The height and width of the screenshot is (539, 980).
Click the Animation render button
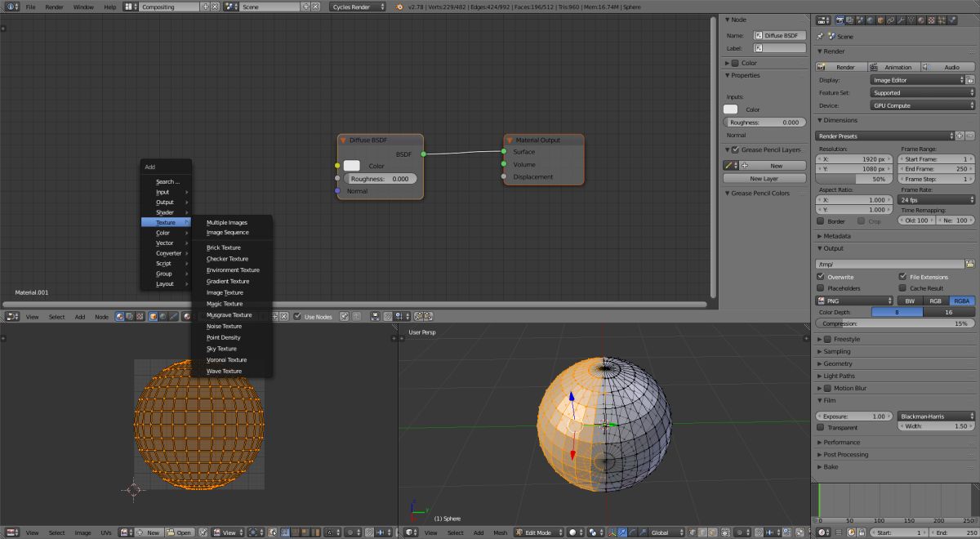[x=895, y=67]
